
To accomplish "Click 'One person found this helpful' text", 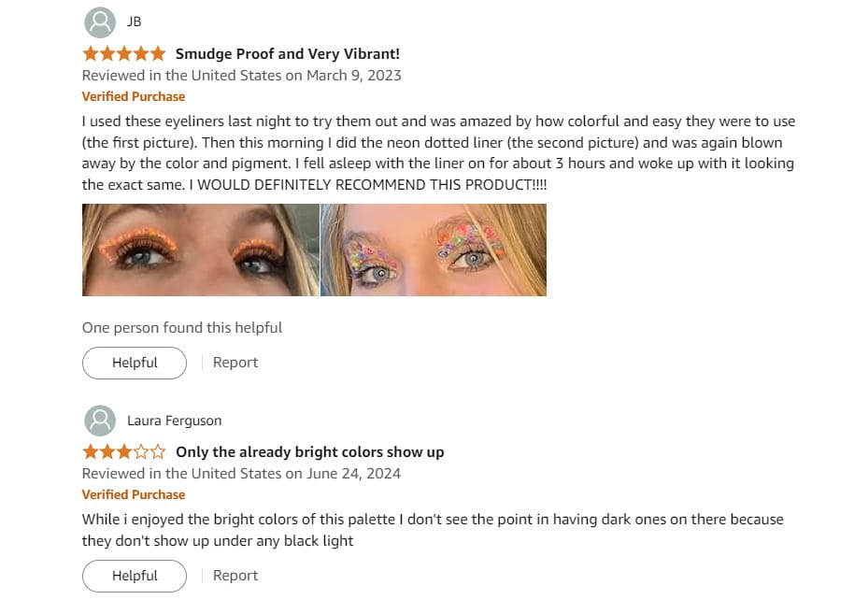I will [x=182, y=328].
